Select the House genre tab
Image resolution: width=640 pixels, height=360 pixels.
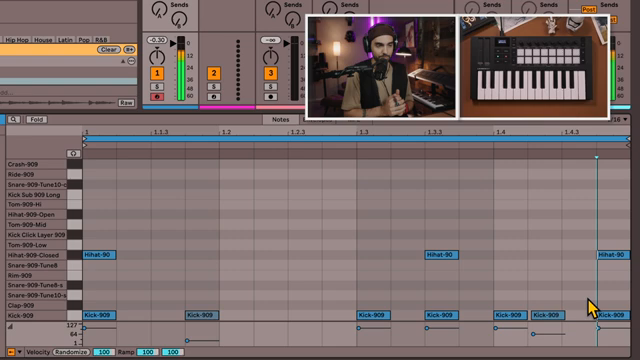(x=43, y=40)
